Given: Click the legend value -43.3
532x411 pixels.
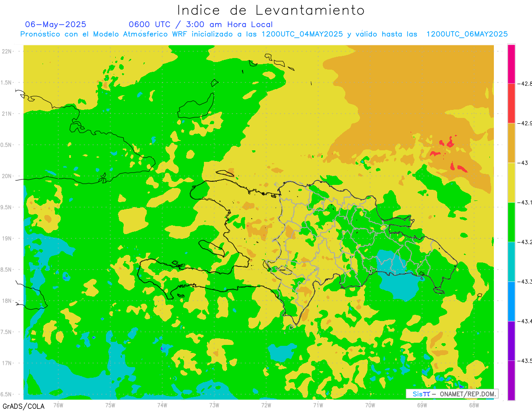Looking at the screenshot, I should pos(525,282).
